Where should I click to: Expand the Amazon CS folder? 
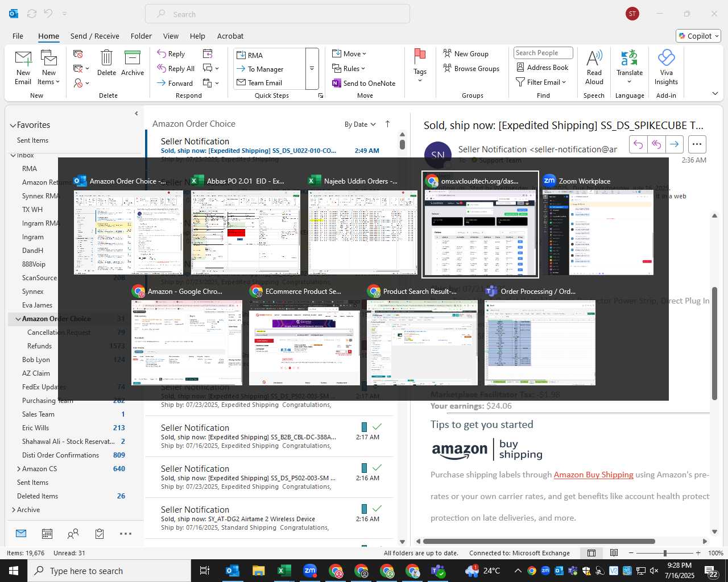click(x=19, y=469)
